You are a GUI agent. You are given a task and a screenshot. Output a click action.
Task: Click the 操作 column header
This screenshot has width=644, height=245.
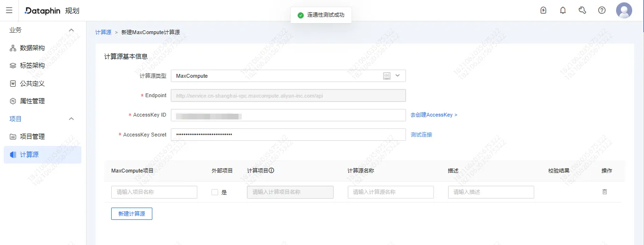607,171
